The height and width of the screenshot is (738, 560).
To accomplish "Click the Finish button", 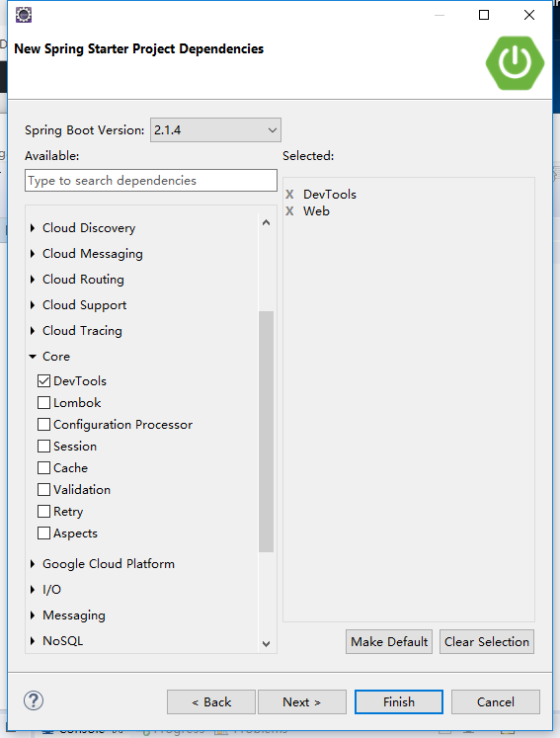I will point(399,701).
